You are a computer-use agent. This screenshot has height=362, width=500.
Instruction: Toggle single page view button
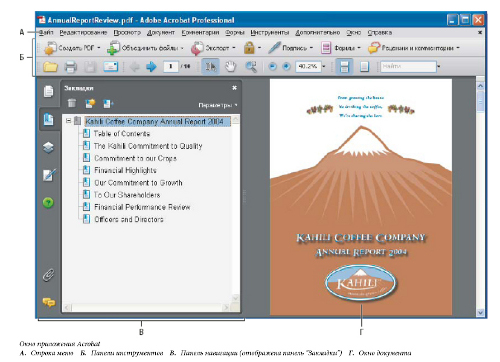click(x=364, y=67)
